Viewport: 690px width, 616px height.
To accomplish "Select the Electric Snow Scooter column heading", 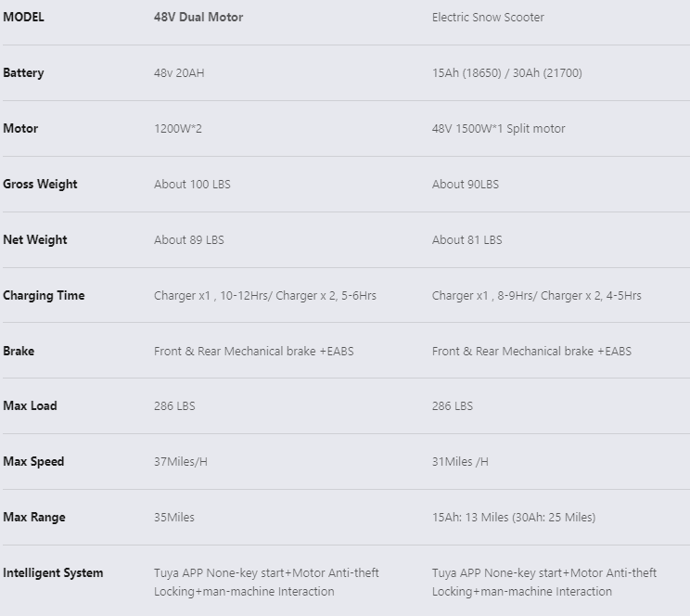I will point(488,18).
